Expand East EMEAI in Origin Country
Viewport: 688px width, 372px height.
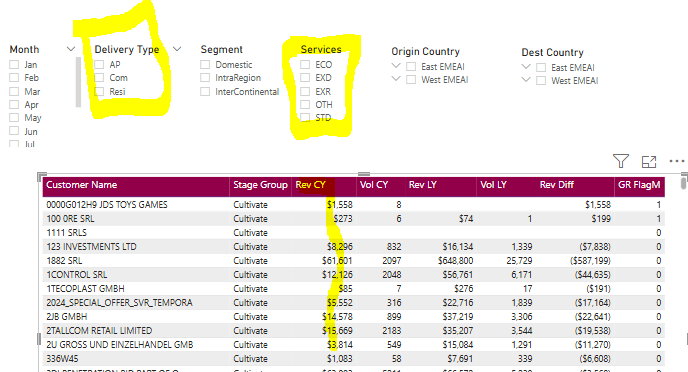[396, 66]
